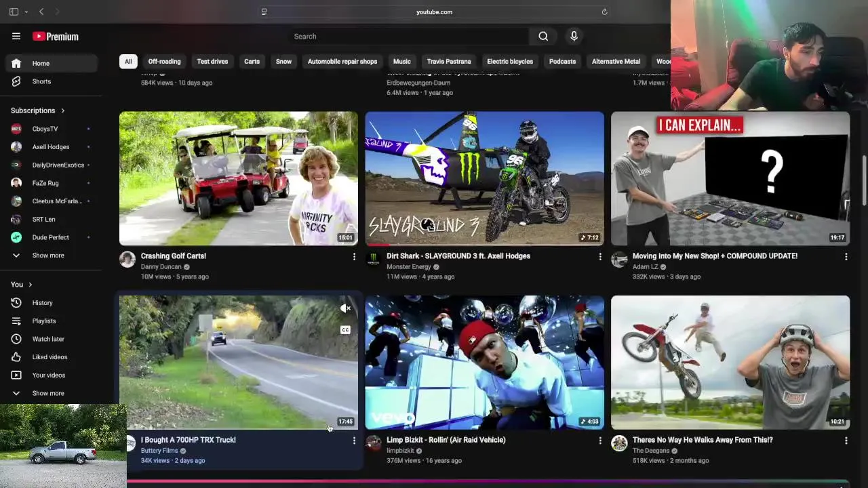
Task: Play Moving Into My New Shop thumbnail
Action: [x=730, y=178]
